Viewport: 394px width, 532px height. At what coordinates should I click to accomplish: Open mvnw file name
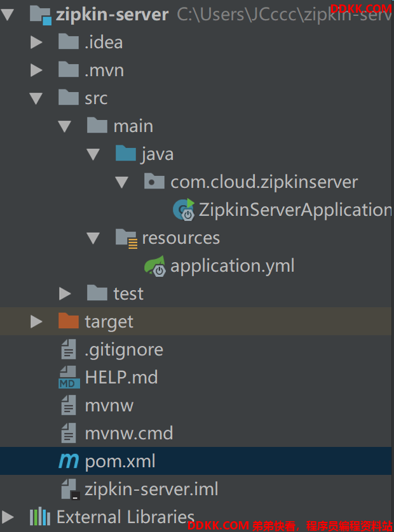109,406
